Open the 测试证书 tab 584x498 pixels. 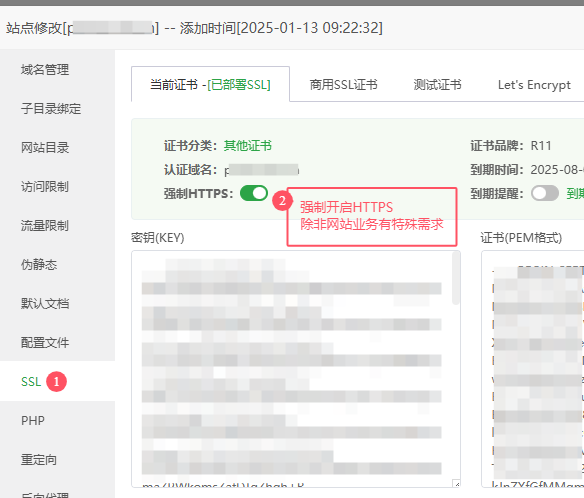point(437,85)
